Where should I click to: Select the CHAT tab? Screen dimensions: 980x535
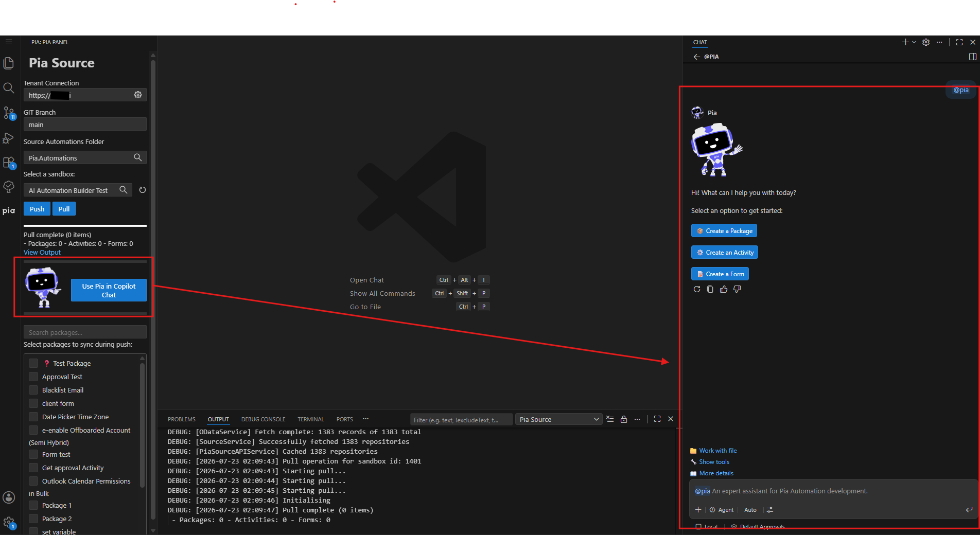click(x=700, y=42)
